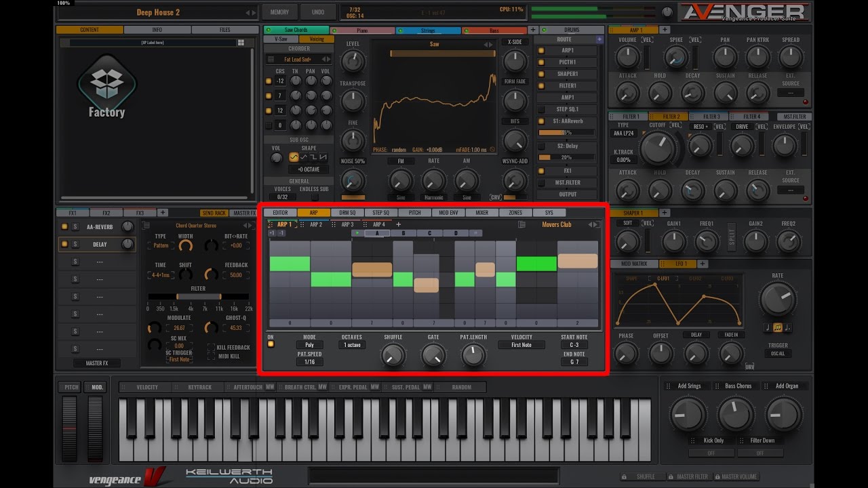Click the SEND RACK button

pos(214,213)
